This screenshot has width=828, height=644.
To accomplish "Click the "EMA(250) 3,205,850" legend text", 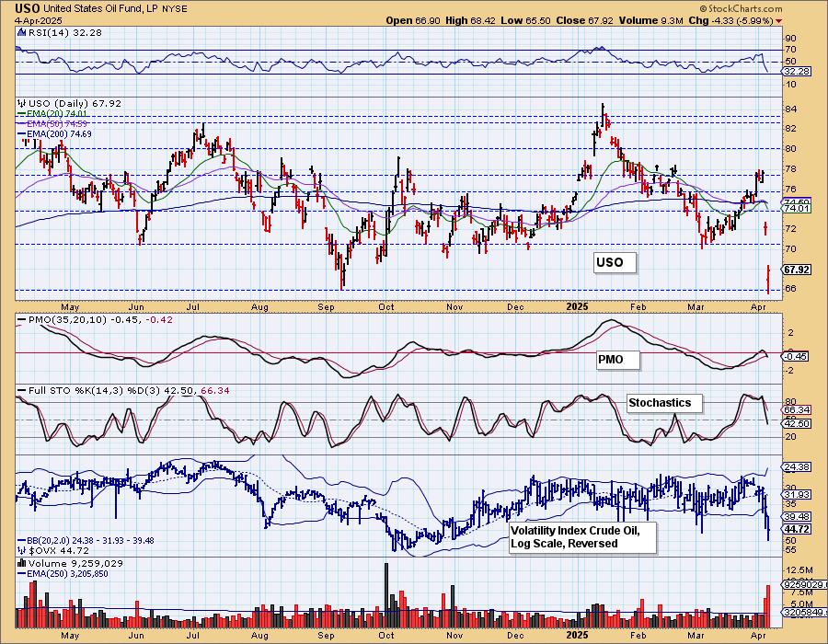I will click(67, 574).
